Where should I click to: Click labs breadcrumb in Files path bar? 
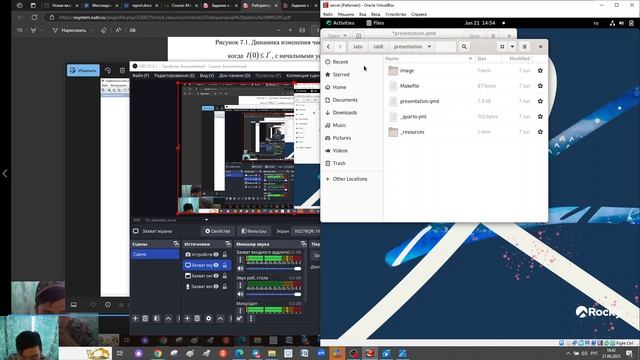[x=358, y=47]
